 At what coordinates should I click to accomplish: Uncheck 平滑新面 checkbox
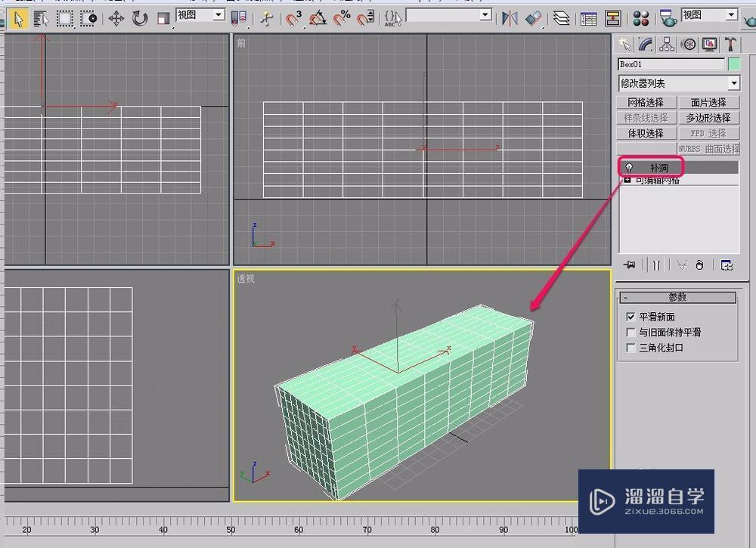click(631, 316)
